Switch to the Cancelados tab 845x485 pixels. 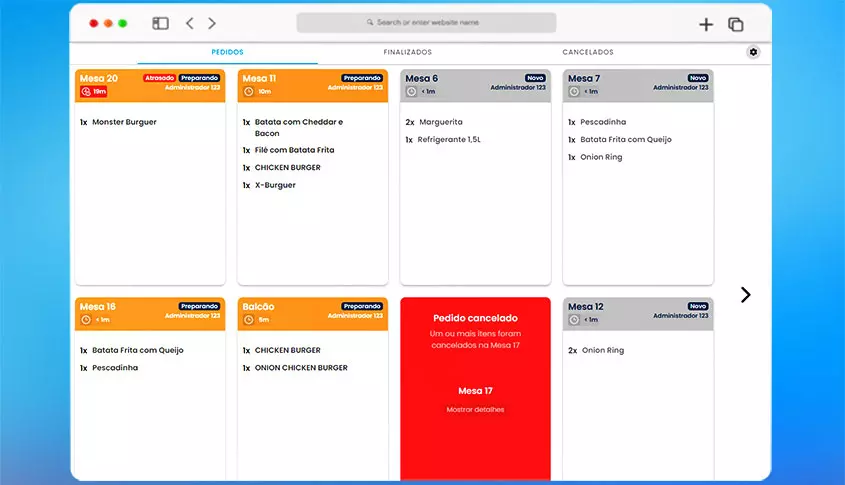pos(588,52)
